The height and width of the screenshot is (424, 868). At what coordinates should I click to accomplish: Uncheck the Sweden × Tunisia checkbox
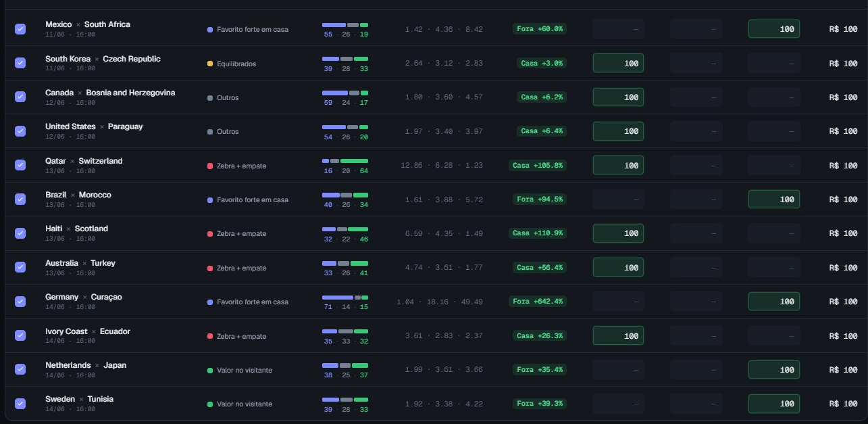point(20,404)
